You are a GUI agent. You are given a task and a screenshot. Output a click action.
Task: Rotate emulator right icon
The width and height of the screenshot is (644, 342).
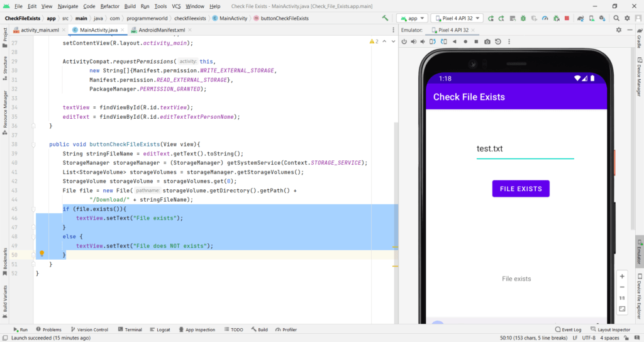(x=443, y=41)
